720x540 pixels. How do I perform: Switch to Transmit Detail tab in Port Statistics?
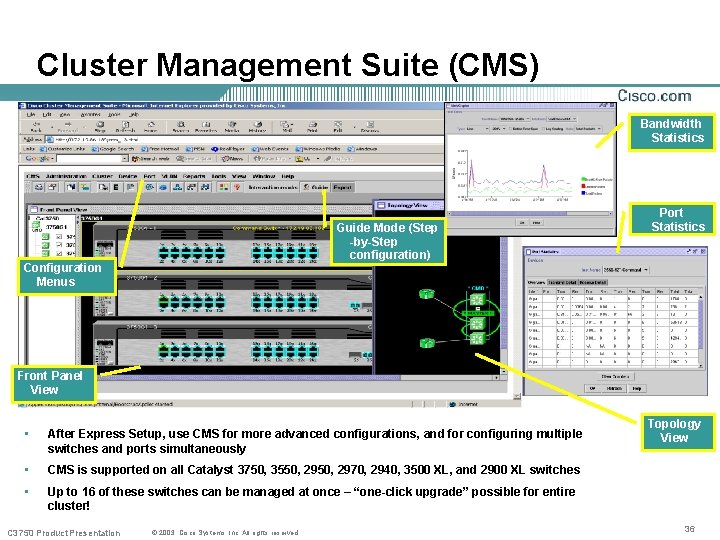pos(562,282)
